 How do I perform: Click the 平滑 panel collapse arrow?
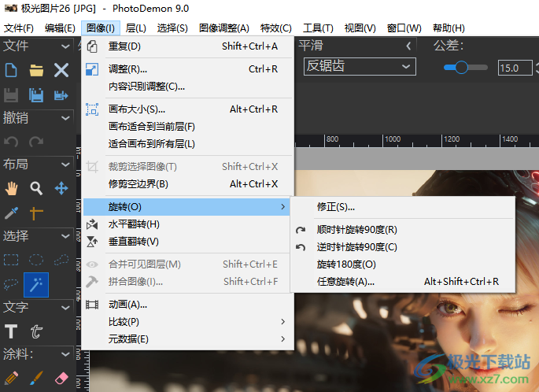tap(408, 46)
